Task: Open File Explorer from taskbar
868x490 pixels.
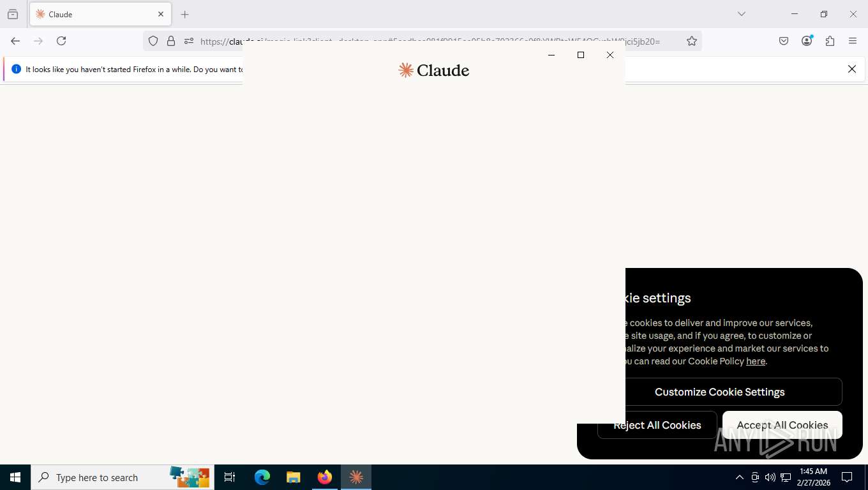Action: pos(293,477)
